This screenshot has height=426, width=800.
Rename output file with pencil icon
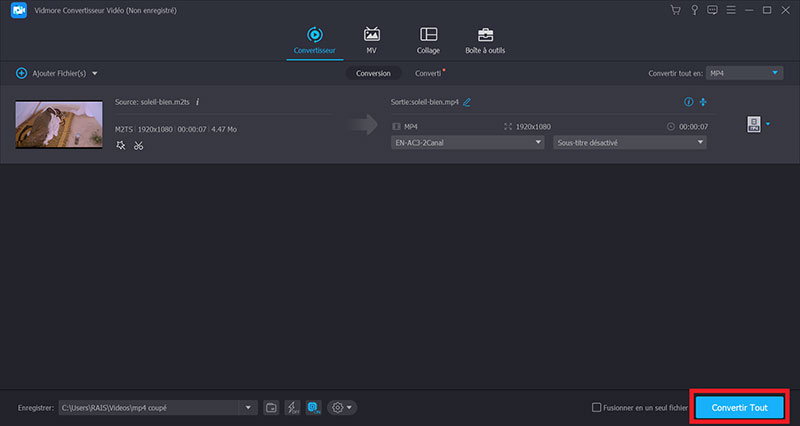[467, 102]
